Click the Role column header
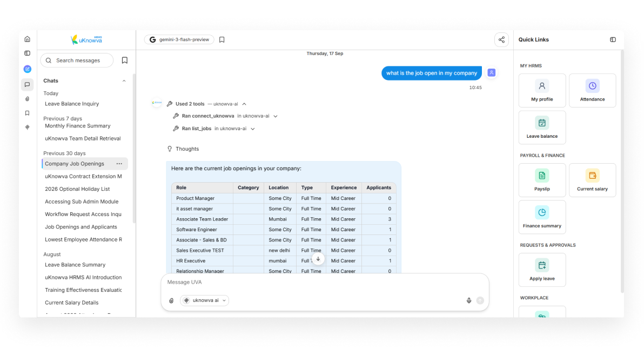The image size is (644, 349). point(202,187)
